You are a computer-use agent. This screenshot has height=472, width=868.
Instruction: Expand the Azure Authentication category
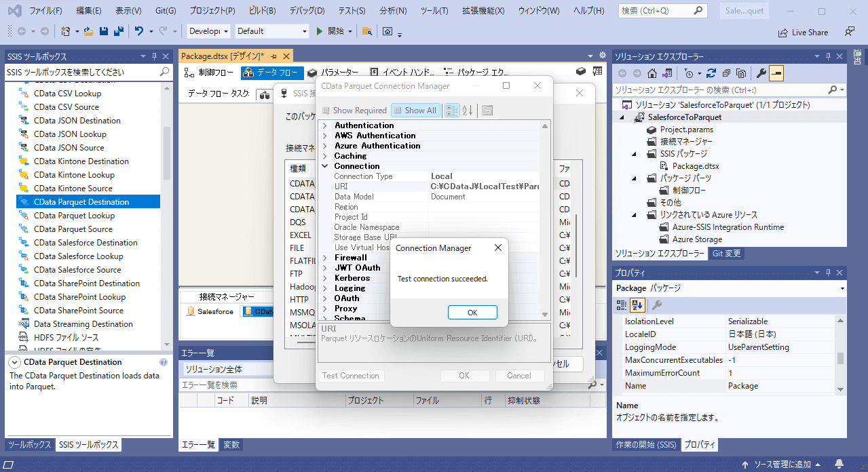(325, 146)
